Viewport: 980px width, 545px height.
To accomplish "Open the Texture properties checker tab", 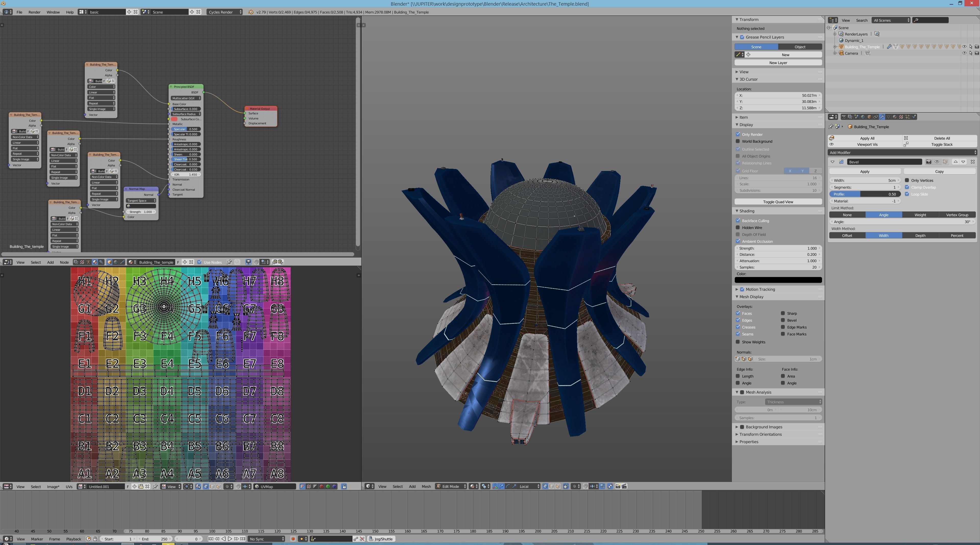I will 901,117.
